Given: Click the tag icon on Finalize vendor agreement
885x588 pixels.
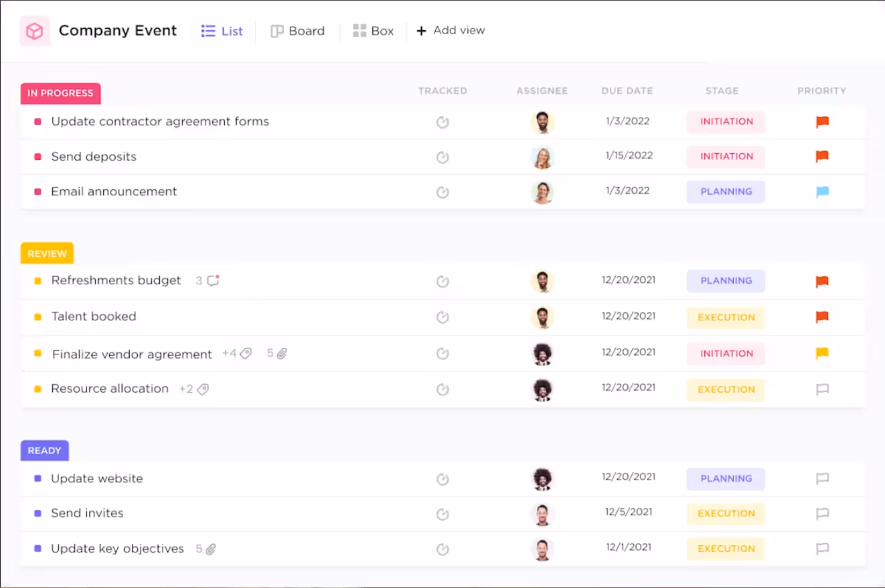Looking at the screenshot, I should click(x=246, y=353).
